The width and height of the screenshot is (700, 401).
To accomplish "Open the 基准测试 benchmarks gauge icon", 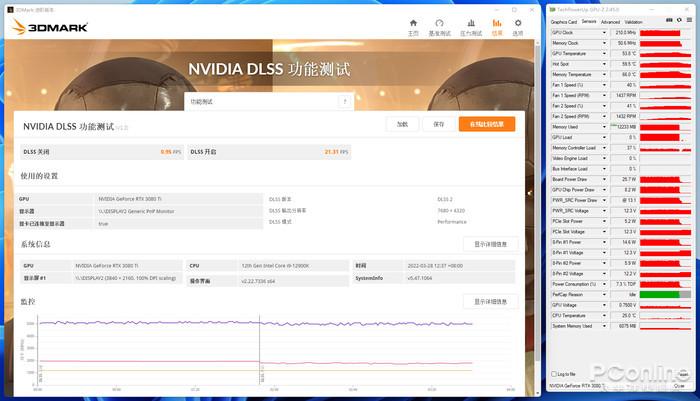I will pos(439,23).
